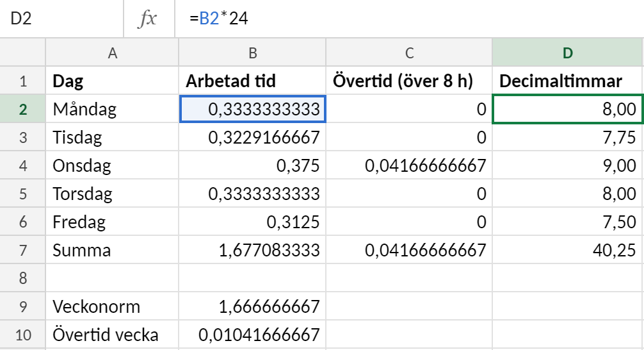Select row 10 header
The width and height of the screenshot is (644, 350).
22,335
